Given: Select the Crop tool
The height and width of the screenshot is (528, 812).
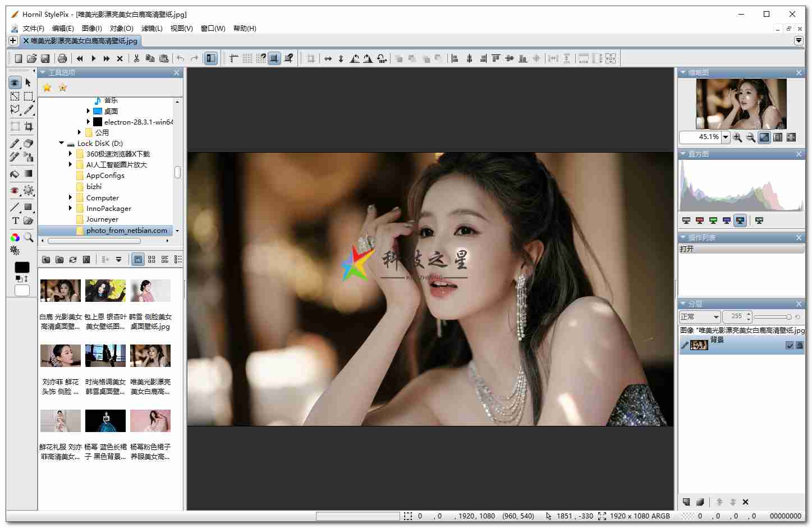Looking at the screenshot, I should pos(29,126).
